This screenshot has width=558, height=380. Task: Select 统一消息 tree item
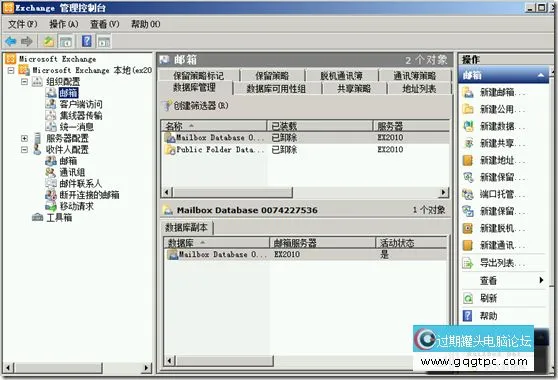coord(77,127)
